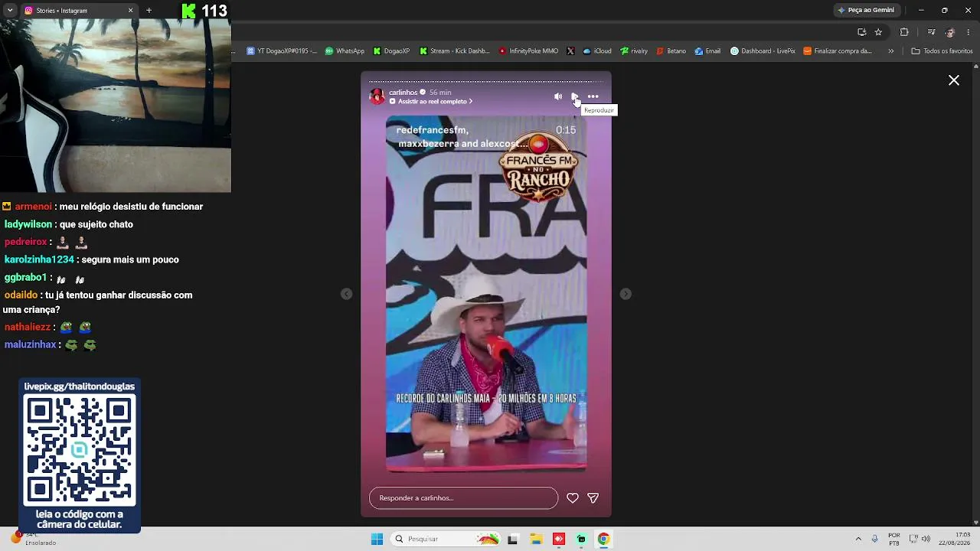
Task: Go to the previous story arrow
Action: coord(347,294)
